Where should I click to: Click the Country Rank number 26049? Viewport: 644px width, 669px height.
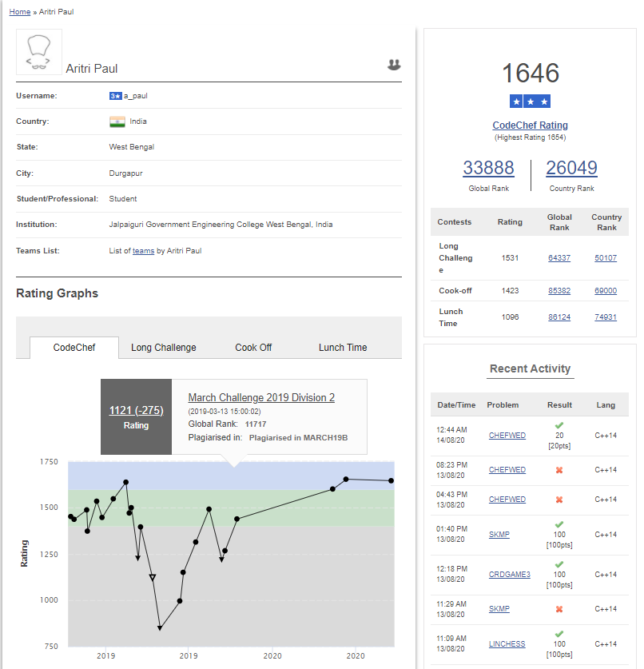tap(571, 168)
